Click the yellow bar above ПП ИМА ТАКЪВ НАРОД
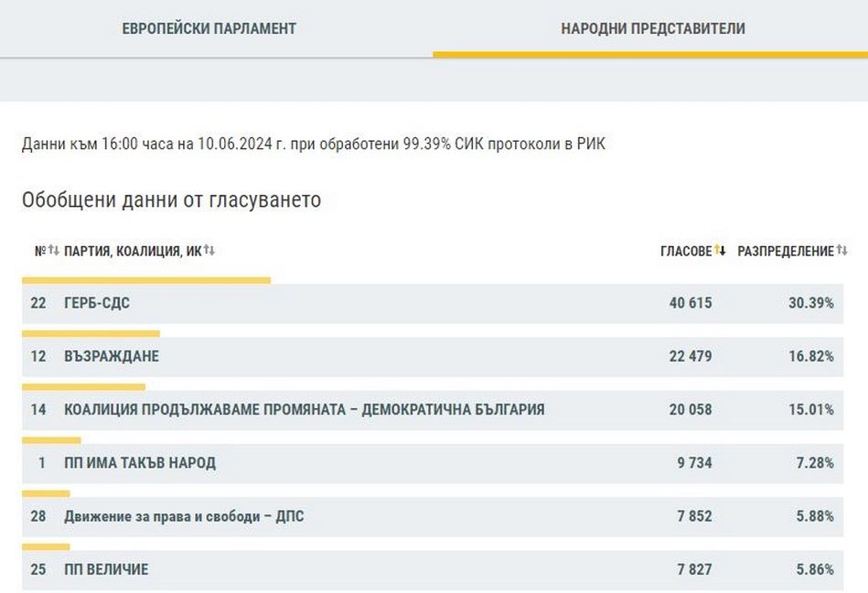Screen dimensions: 868x593 point(51,440)
